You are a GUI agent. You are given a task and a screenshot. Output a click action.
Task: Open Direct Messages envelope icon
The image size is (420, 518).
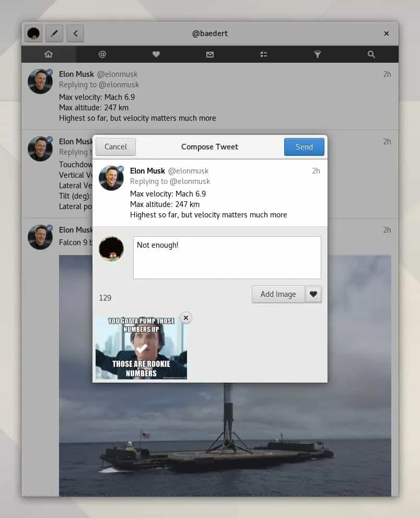209,54
